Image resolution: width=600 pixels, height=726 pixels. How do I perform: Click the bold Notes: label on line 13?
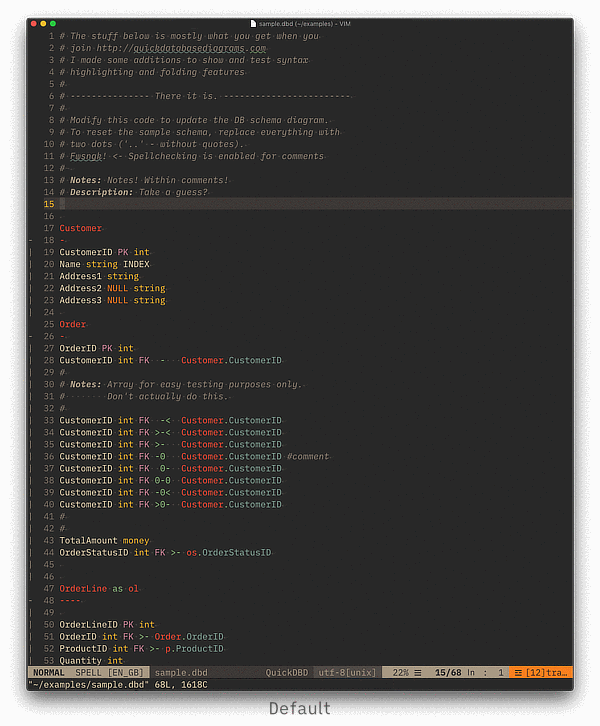86,181
